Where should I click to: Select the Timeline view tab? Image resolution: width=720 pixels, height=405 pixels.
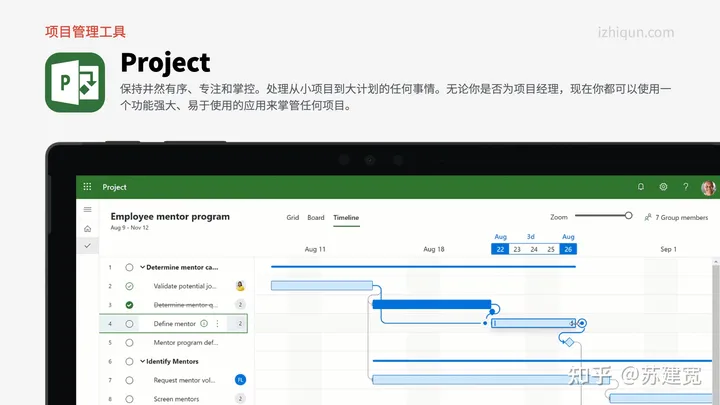pyautogui.click(x=346, y=218)
